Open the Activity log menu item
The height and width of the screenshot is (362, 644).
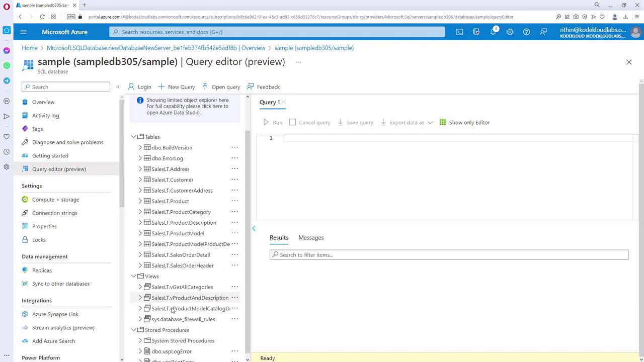(45, 115)
